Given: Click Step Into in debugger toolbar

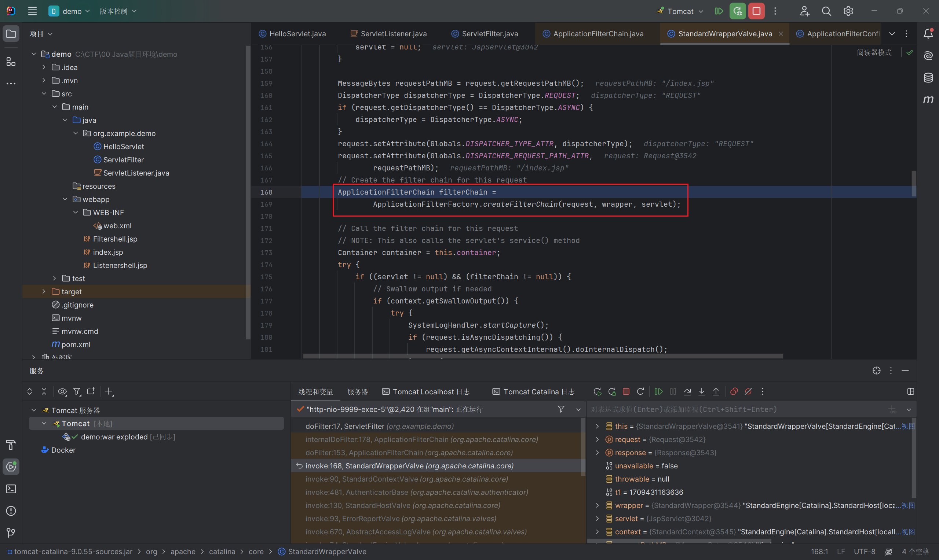Looking at the screenshot, I should pyautogui.click(x=702, y=392).
